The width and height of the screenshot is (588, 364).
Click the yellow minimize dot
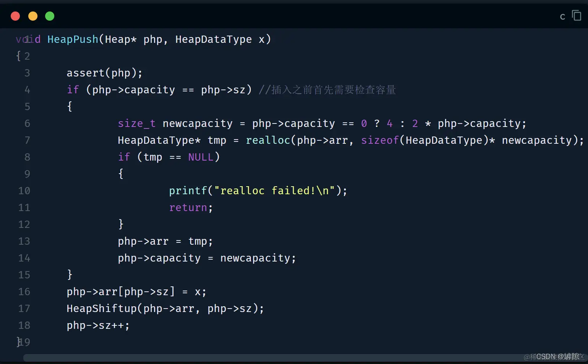tap(33, 16)
